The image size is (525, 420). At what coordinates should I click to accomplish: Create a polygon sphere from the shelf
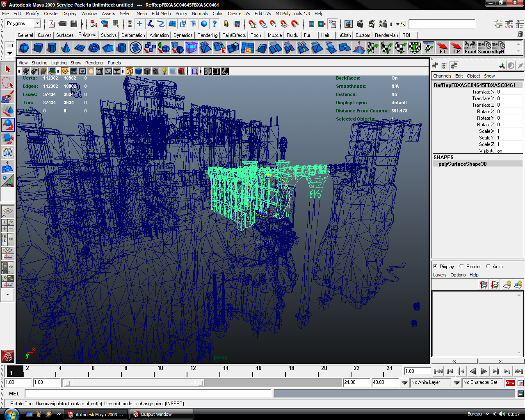click(24, 48)
